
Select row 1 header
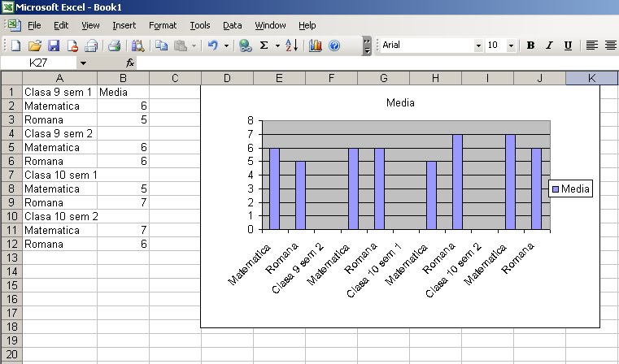(x=11, y=92)
